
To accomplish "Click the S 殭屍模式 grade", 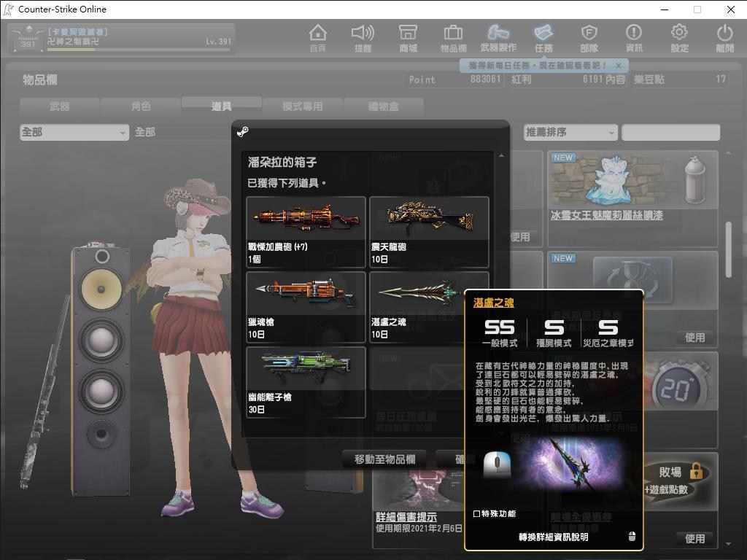I will tap(554, 332).
